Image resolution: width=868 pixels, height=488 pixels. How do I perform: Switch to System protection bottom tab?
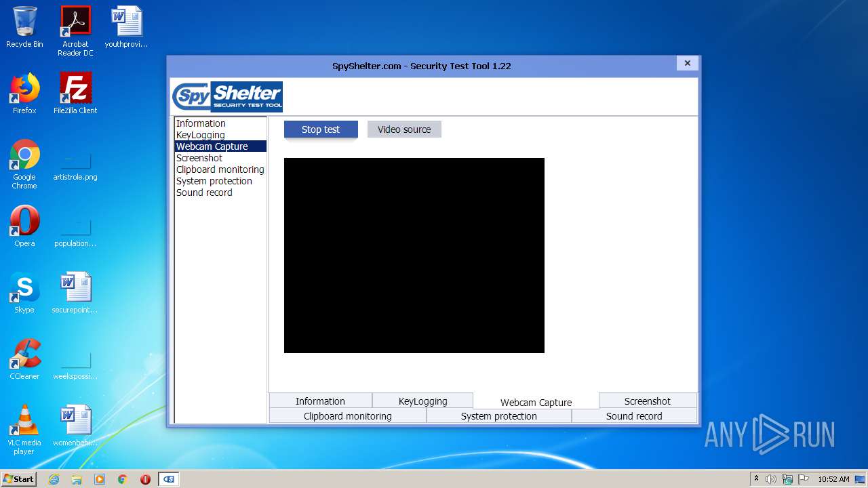(x=499, y=415)
